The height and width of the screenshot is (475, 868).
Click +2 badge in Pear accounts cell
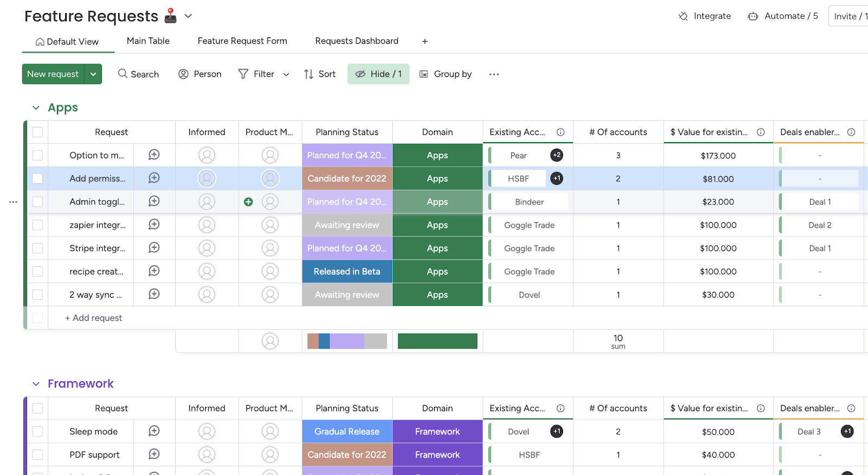pyautogui.click(x=557, y=155)
